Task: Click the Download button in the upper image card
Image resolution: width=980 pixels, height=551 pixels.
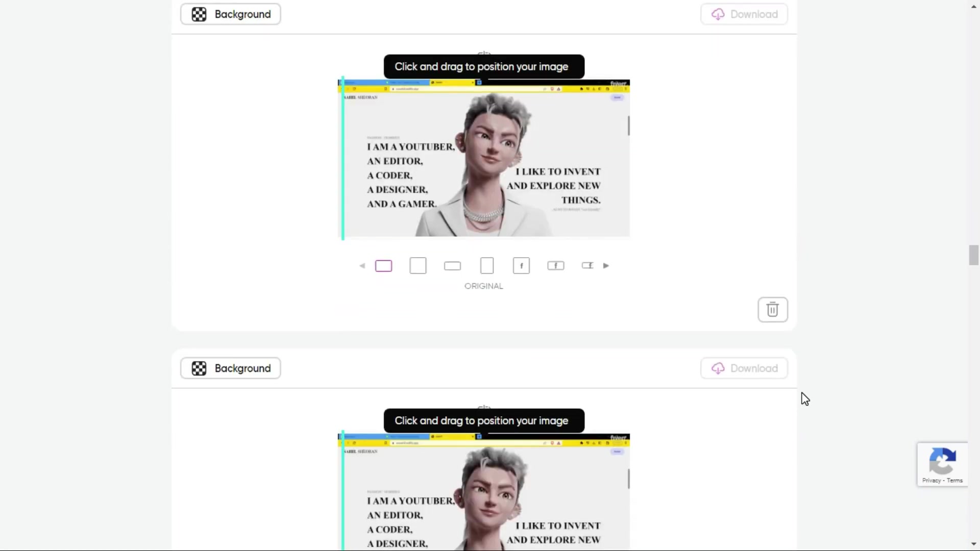Action: pyautogui.click(x=744, y=14)
